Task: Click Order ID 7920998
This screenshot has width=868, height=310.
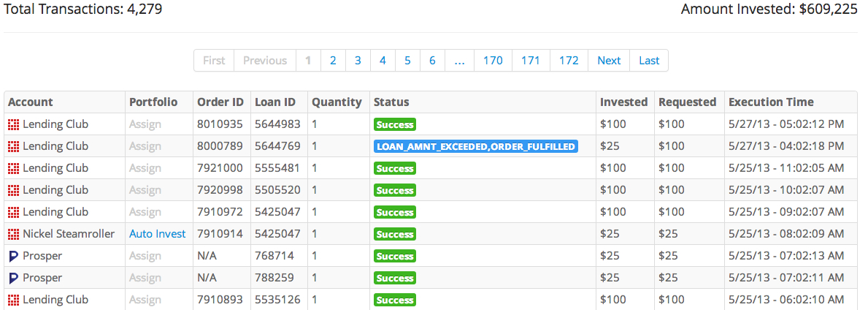Action: coord(220,190)
